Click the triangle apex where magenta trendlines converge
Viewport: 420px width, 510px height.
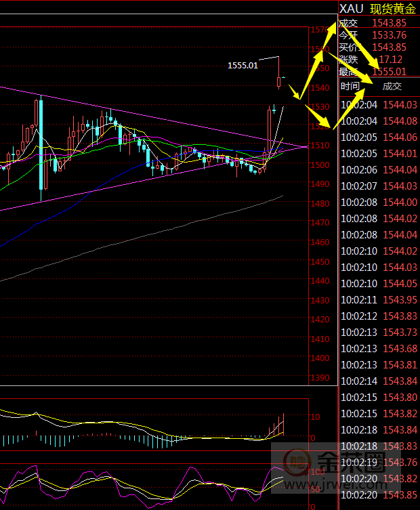(x=305, y=146)
